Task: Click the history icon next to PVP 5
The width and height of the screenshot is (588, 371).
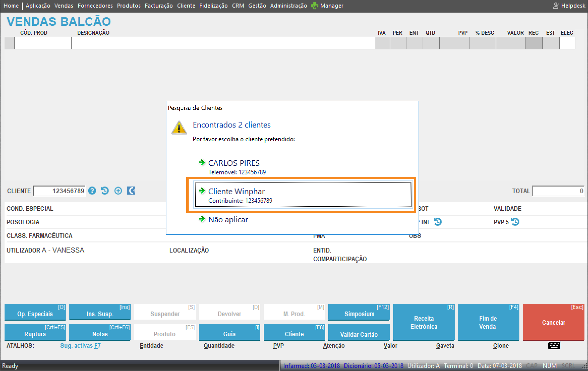Action: pos(515,222)
